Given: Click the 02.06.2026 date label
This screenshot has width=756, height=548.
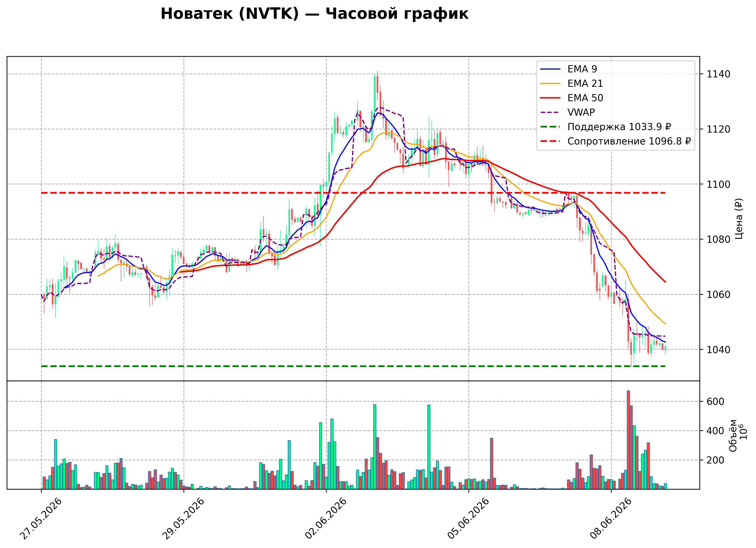Looking at the screenshot, I should (326, 519).
